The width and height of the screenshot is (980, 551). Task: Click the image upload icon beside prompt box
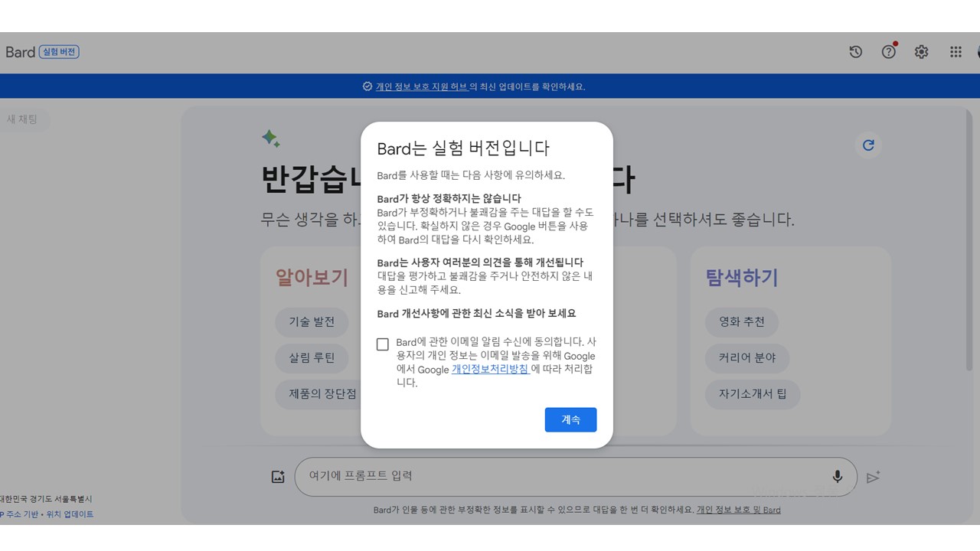pyautogui.click(x=278, y=477)
